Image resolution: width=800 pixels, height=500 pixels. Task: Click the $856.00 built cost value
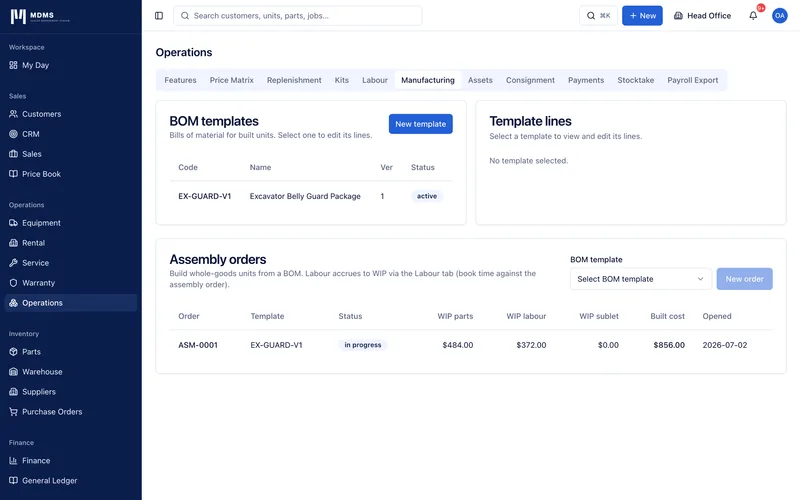pyautogui.click(x=669, y=345)
